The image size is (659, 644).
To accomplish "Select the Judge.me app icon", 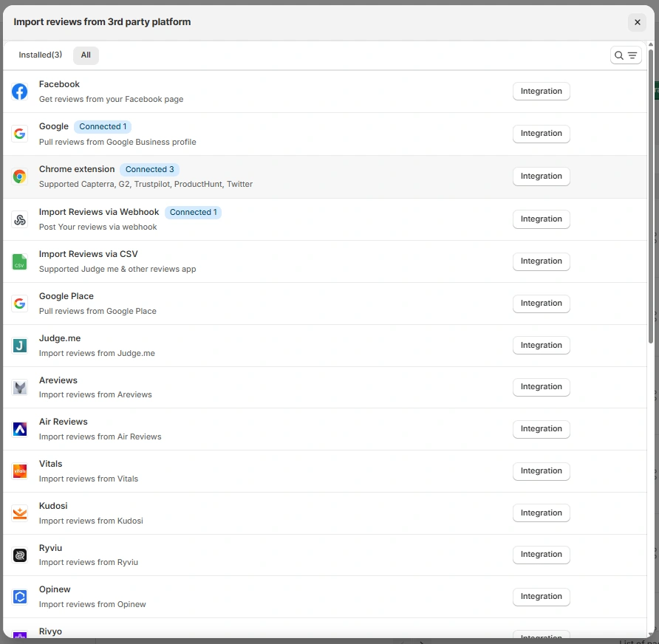I will tap(19, 345).
